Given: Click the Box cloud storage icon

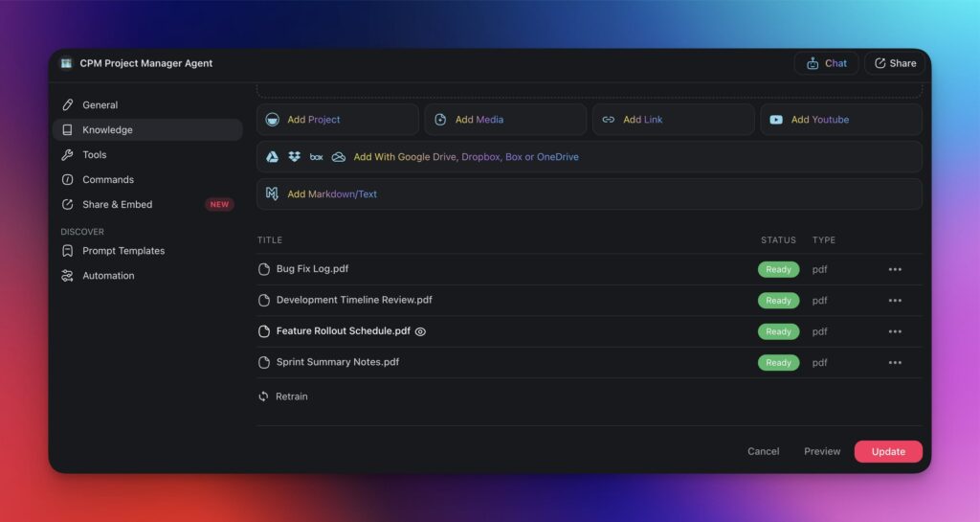Looking at the screenshot, I should coord(316,157).
